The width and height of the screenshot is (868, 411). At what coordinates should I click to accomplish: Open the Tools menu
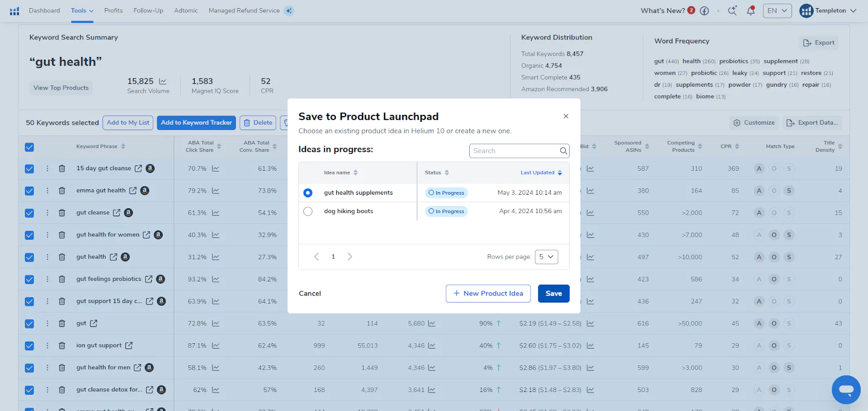(82, 11)
